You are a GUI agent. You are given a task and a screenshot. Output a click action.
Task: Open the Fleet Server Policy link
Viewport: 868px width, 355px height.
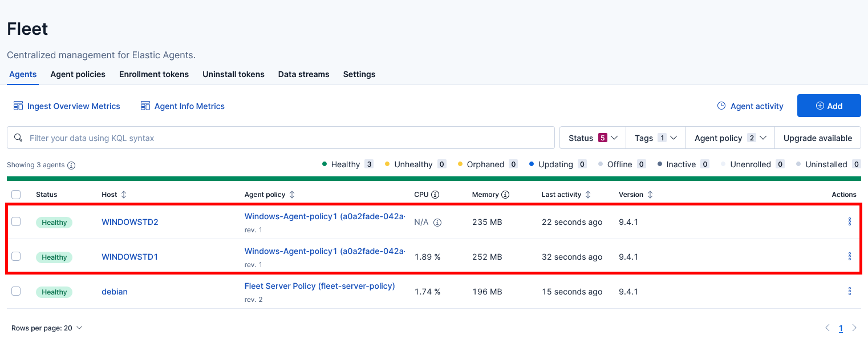(x=320, y=286)
